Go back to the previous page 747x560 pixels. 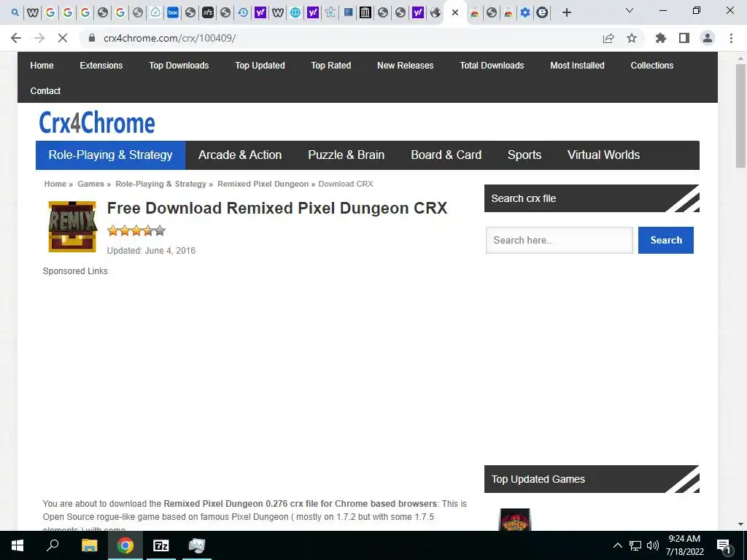pos(16,38)
